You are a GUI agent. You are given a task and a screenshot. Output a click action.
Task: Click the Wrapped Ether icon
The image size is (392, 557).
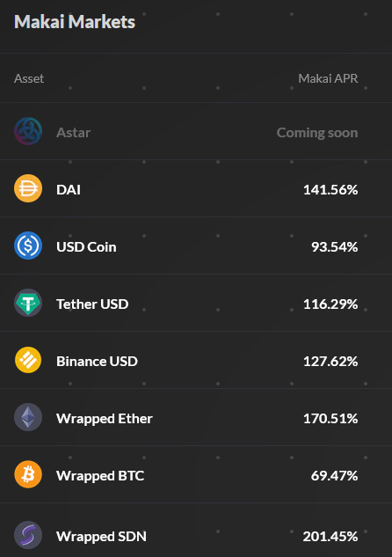click(28, 417)
